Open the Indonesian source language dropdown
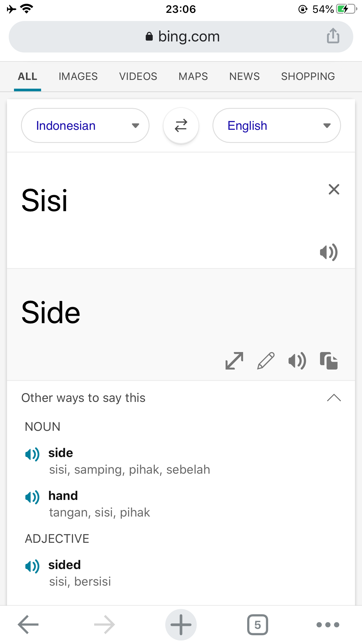The image size is (362, 644). (85, 126)
